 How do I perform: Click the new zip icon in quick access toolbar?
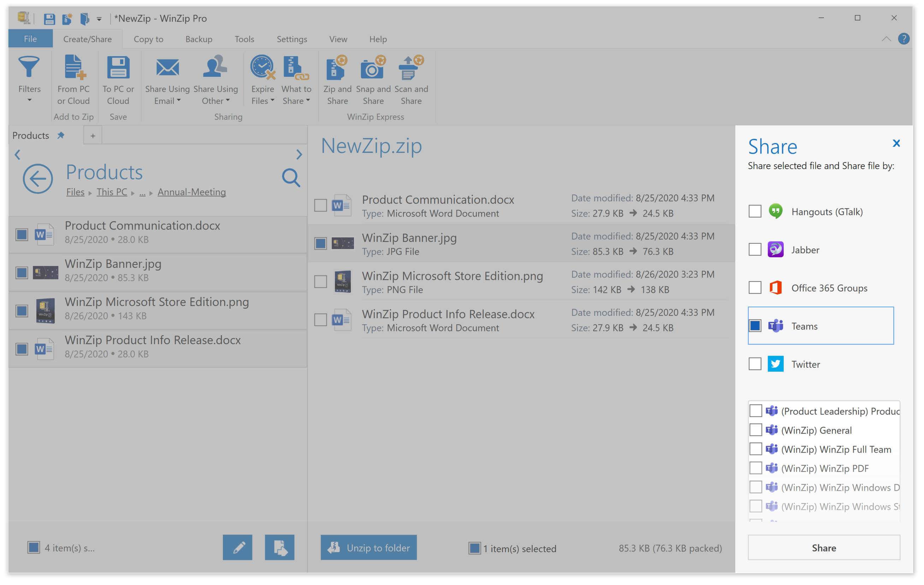pos(67,18)
